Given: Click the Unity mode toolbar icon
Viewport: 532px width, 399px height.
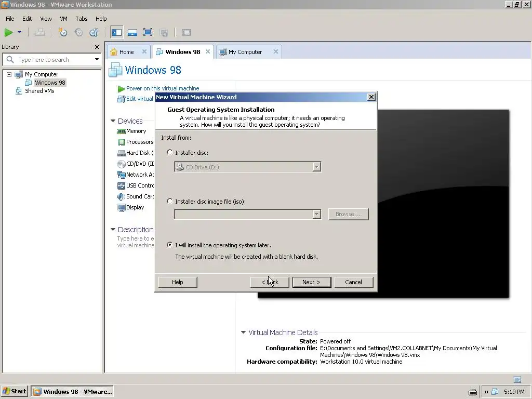Looking at the screenshot, I should coord(164,32).
